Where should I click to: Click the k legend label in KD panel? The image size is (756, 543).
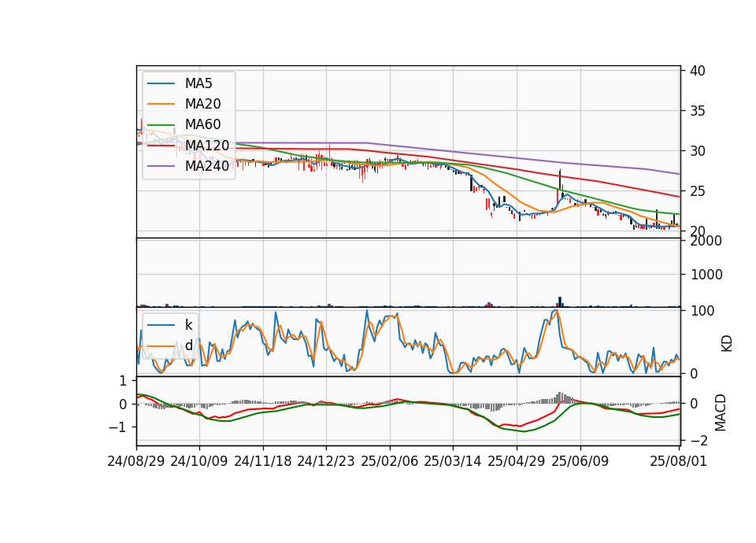tap(188, 325)
